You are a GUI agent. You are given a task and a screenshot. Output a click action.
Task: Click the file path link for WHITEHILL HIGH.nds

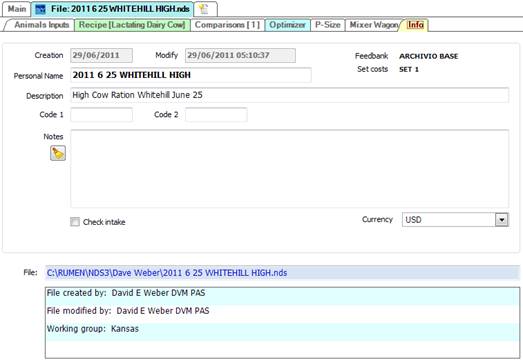(167, 273)
